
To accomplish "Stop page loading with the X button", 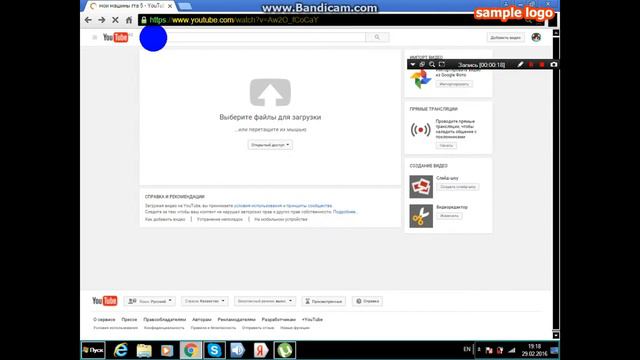I will click(115, 20).
